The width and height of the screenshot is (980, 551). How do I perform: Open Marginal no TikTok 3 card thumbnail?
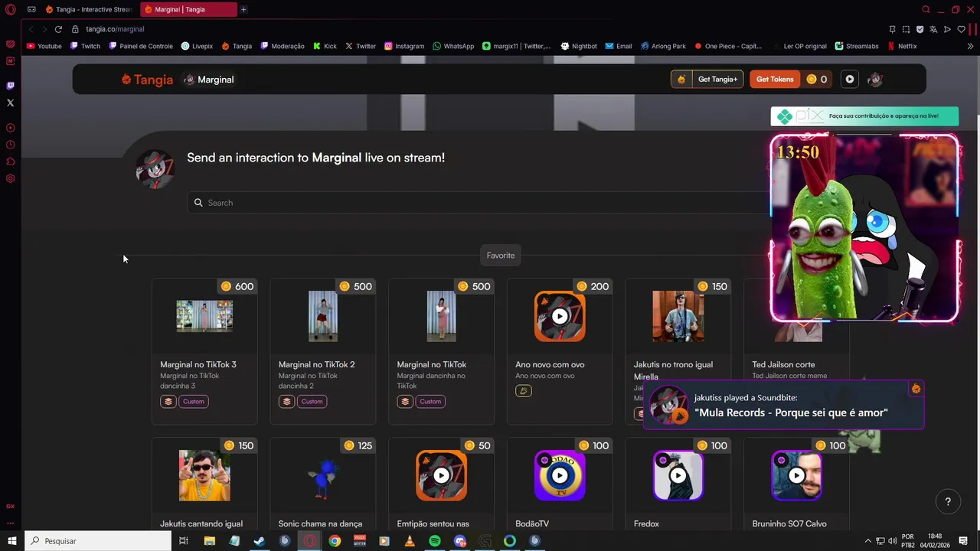coord(204,316)
